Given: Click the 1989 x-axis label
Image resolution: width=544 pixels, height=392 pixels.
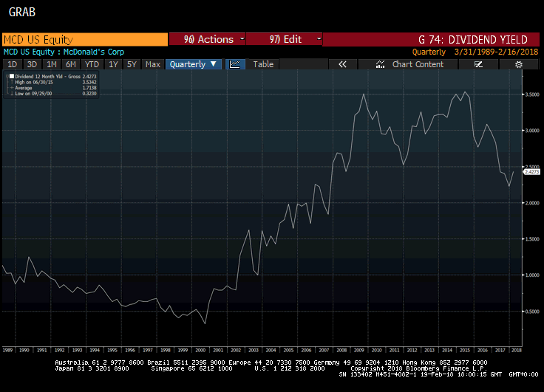Looking at the screenshot, I should coord(7,351).
